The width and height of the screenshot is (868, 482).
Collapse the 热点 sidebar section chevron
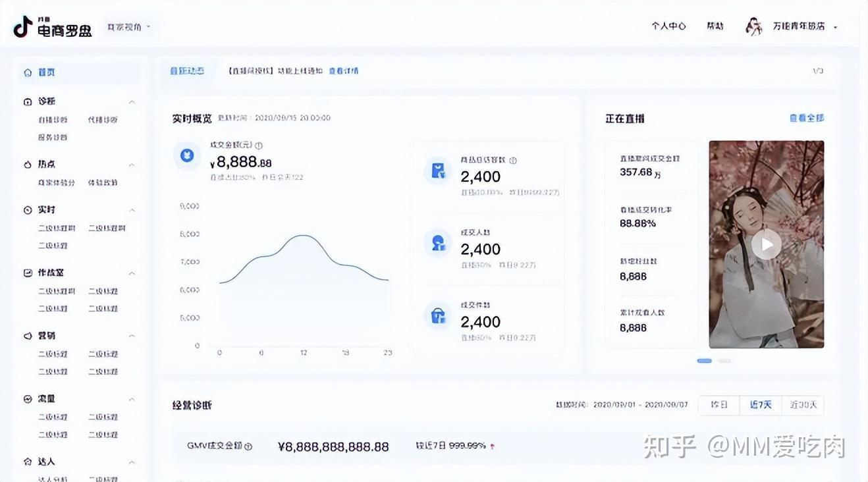132,165
